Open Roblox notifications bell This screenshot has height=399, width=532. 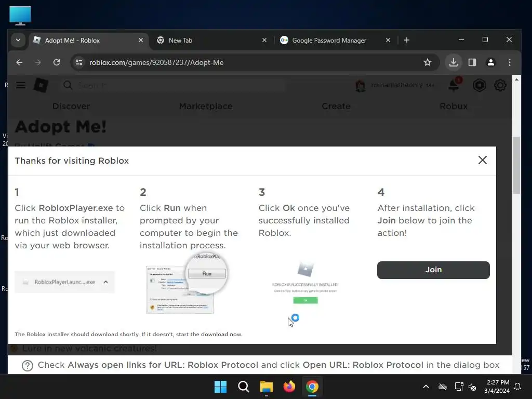[454, 85]
